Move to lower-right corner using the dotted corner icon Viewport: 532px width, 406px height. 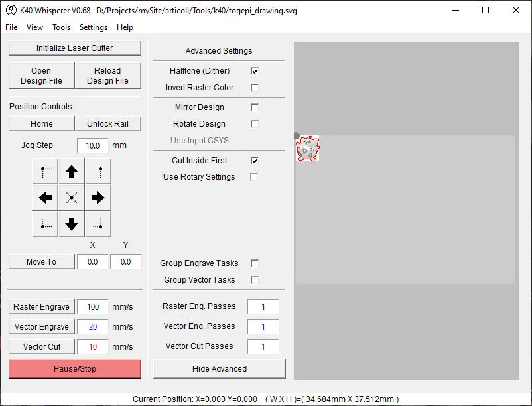pos(98,224)
